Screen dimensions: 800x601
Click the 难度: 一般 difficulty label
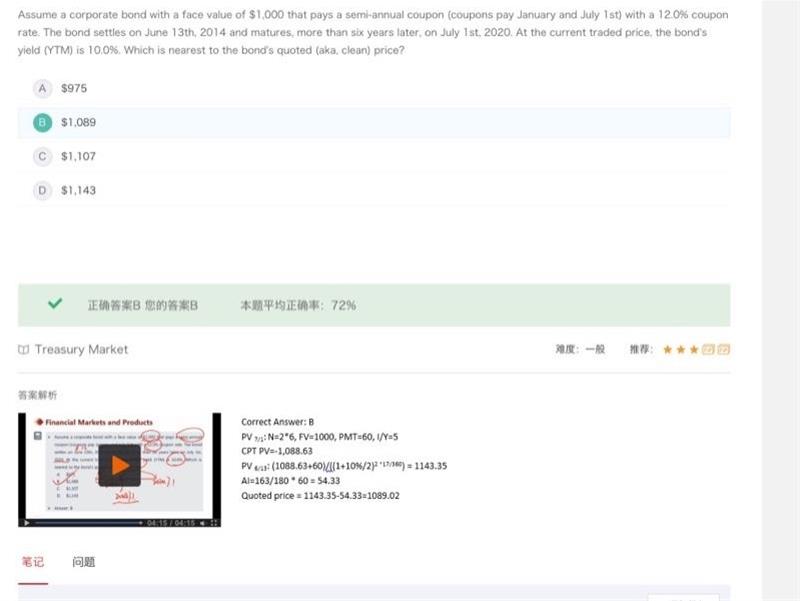pyautogui.click(x=580, y=349)
